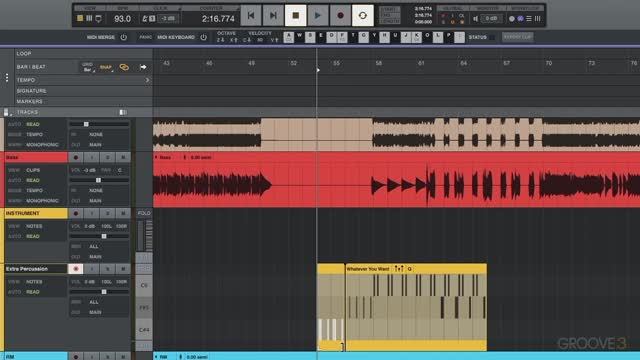Mute the Bass track
The image size is (640, 360).
(123, 157)
